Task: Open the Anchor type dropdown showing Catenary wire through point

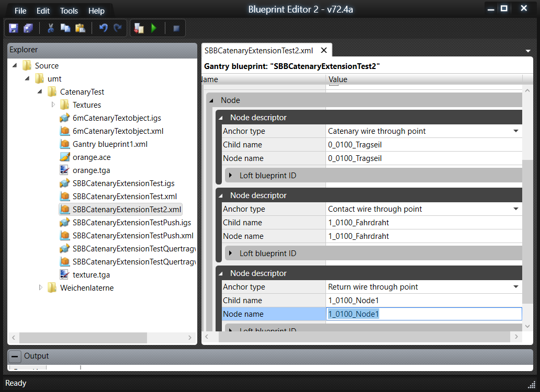Action: coord(515,131)
